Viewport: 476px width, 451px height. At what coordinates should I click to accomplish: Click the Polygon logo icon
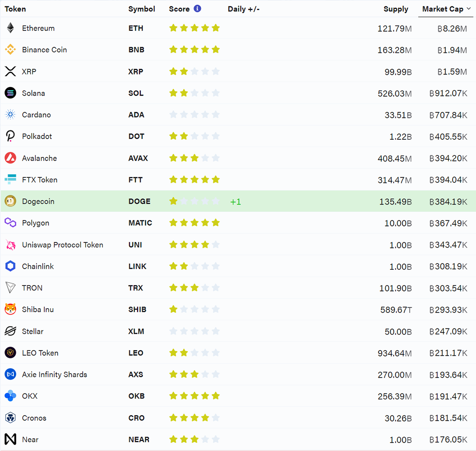pyautogui.click(x=10, y=223)
